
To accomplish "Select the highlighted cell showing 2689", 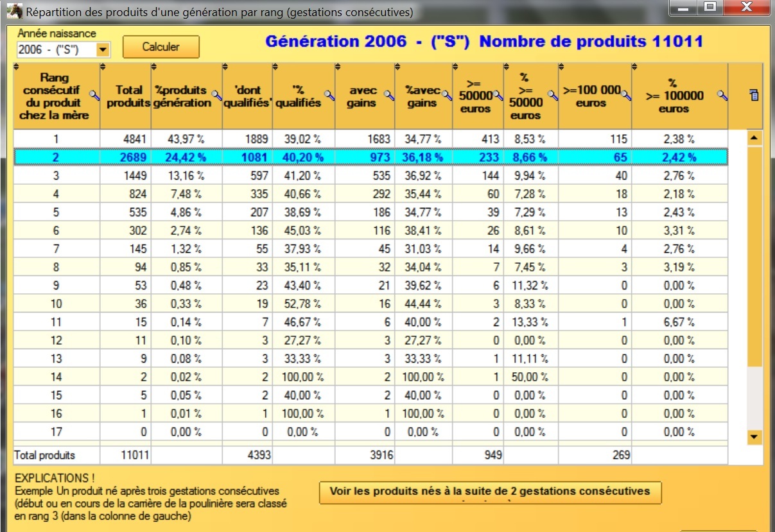I will point(126,157).
